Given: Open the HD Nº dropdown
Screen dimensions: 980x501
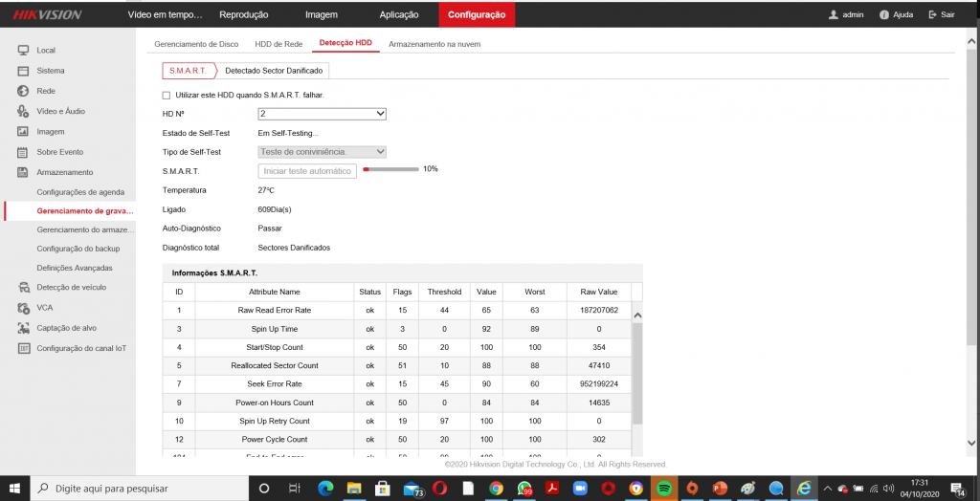Looking at the screenshot, I should point(322,115).
